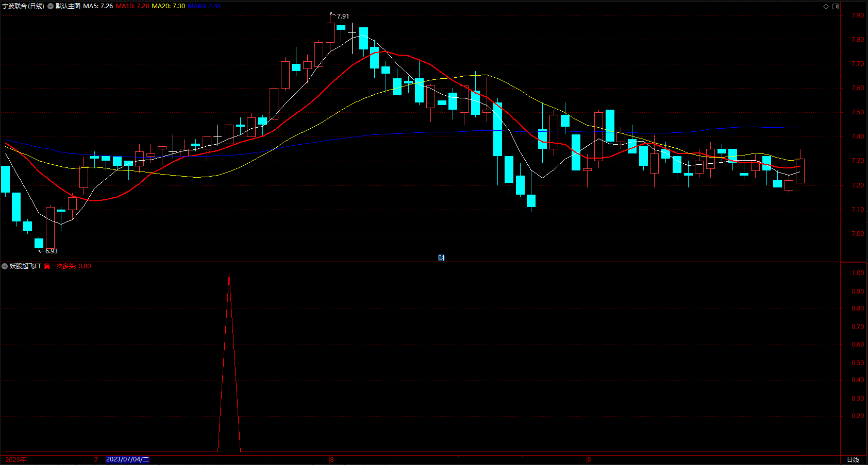
Task: Open the dropdown arrow beside 妖股起飞FT
Action: [5, 266]
